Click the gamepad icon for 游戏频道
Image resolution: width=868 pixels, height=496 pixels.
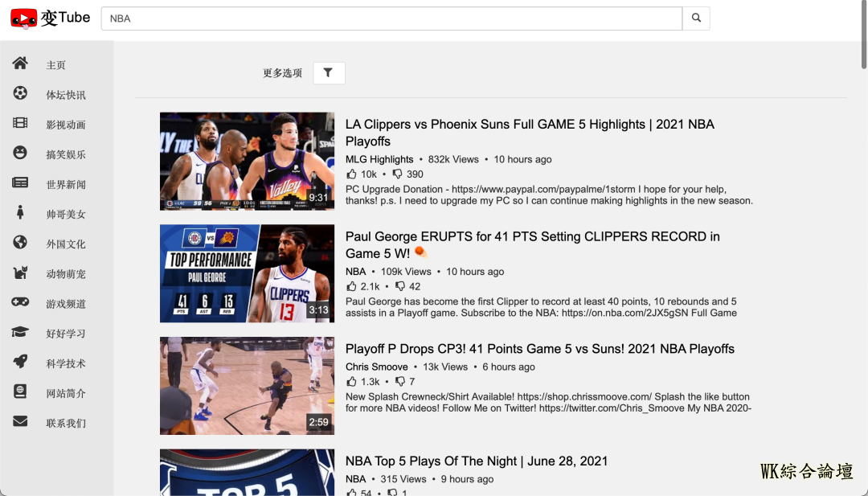pos(20,302)
